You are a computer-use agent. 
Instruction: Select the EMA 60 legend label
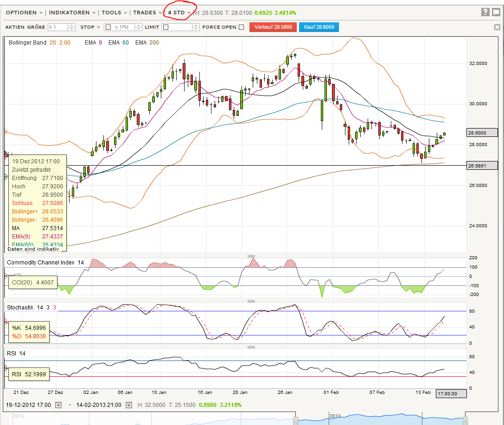[x=118, y=43]
